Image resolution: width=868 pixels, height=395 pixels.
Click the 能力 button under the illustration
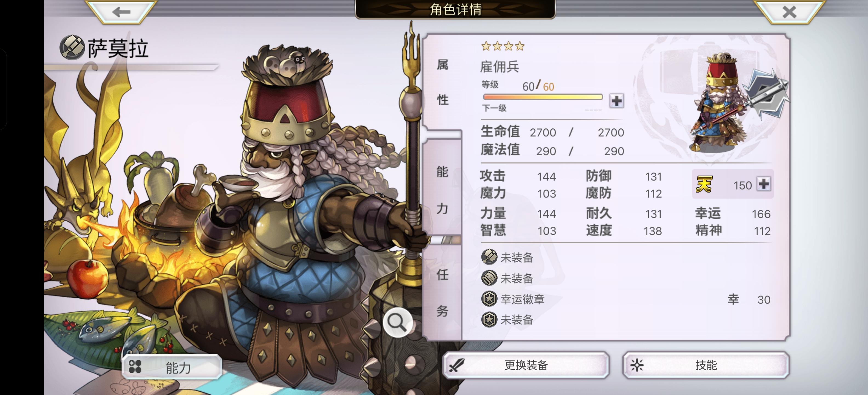(172, 367)
